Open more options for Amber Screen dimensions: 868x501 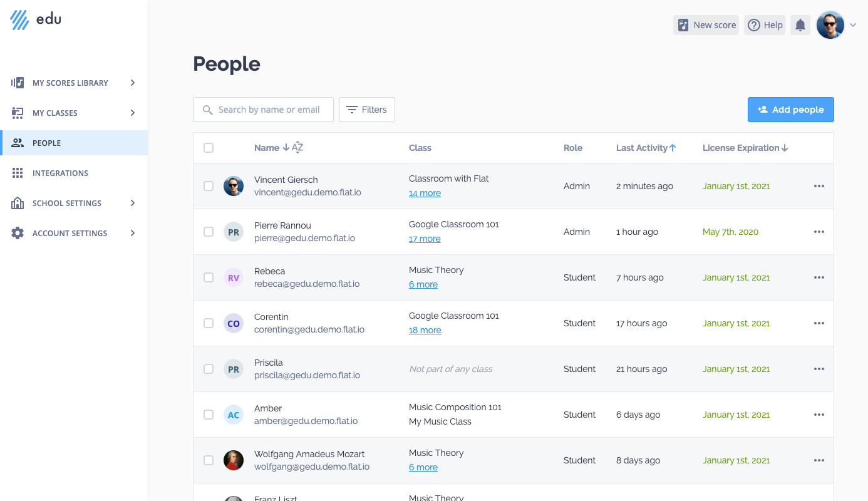click(x=819, y=415)
